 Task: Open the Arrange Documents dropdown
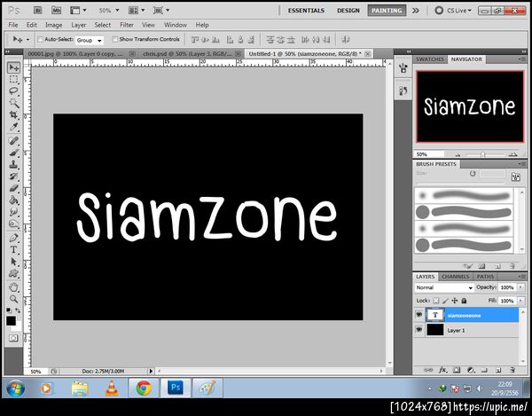[x=137, y=11]
